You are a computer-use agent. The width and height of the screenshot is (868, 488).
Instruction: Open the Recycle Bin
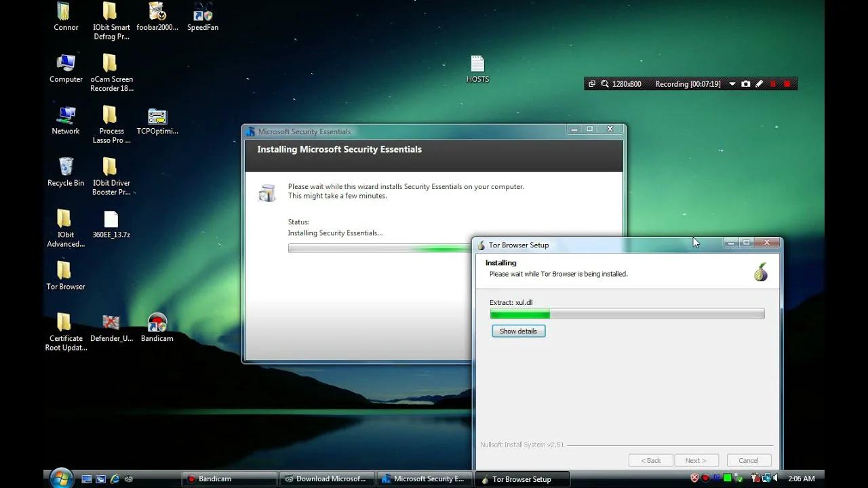coord(65,165)
